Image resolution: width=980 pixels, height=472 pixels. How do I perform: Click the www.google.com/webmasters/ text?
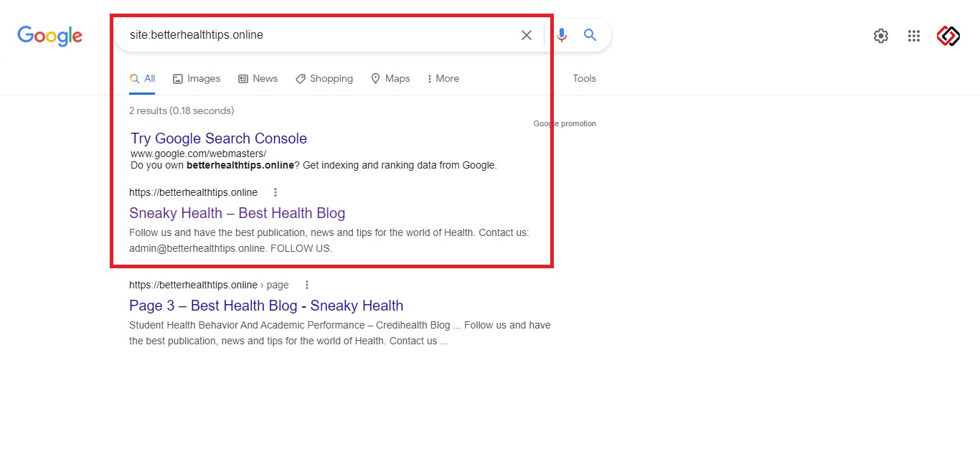click(x=198, y=154)
